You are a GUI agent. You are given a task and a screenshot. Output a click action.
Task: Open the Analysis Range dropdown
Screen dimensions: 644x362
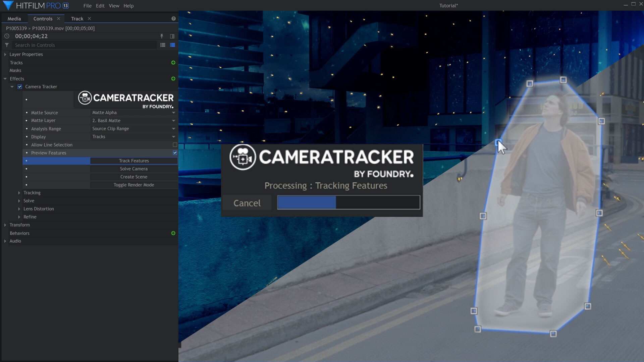click(x=134, y=129)
